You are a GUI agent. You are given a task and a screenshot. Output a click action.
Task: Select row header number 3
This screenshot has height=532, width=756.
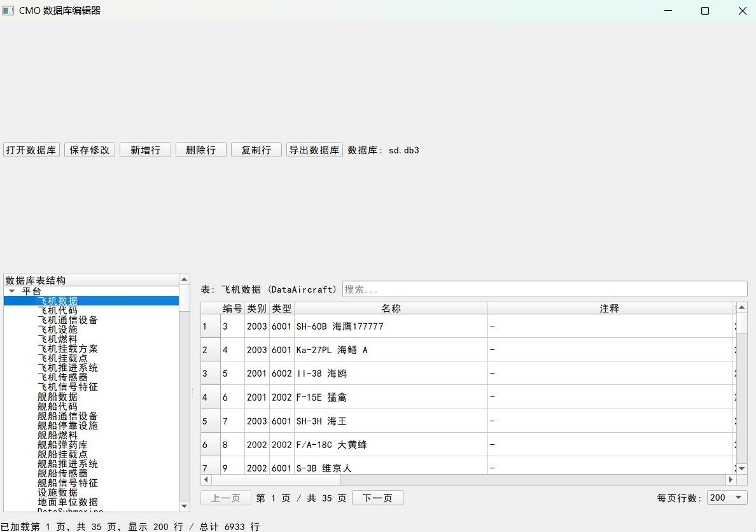tap(205, 374)
